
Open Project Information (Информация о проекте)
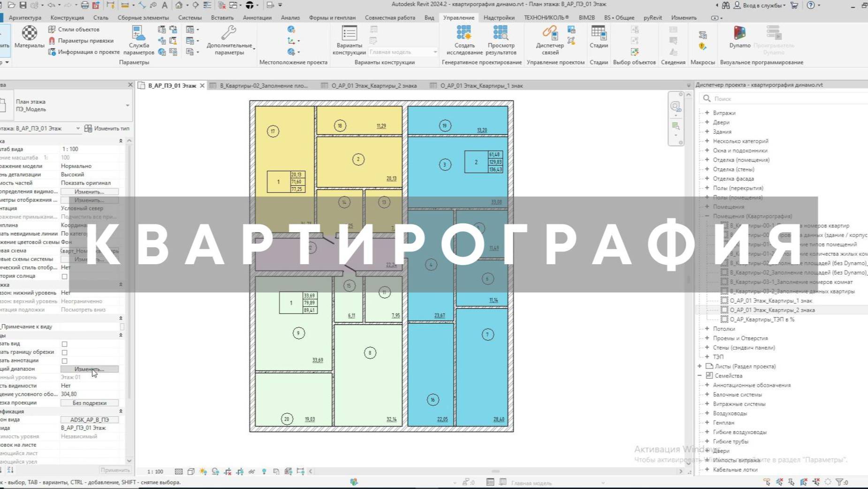pyautogui.click(x=84, y=52)
